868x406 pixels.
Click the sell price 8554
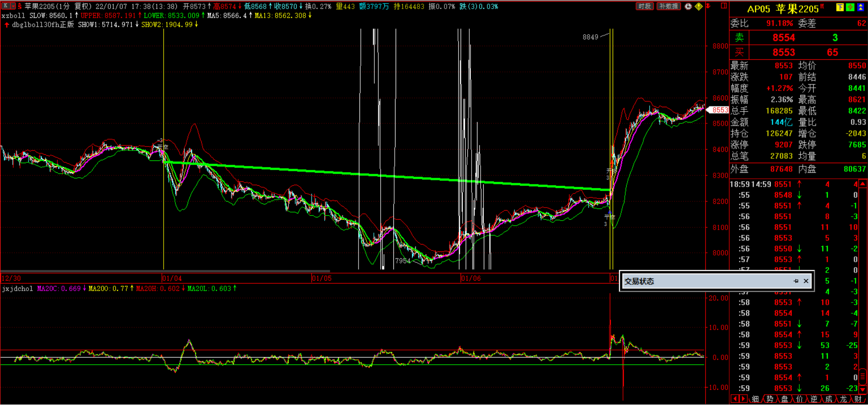coord(783,38)
